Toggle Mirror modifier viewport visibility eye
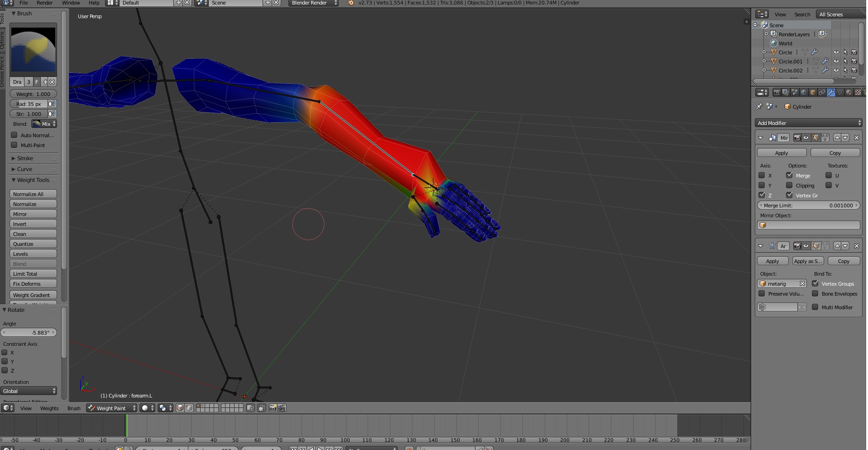 806,138
